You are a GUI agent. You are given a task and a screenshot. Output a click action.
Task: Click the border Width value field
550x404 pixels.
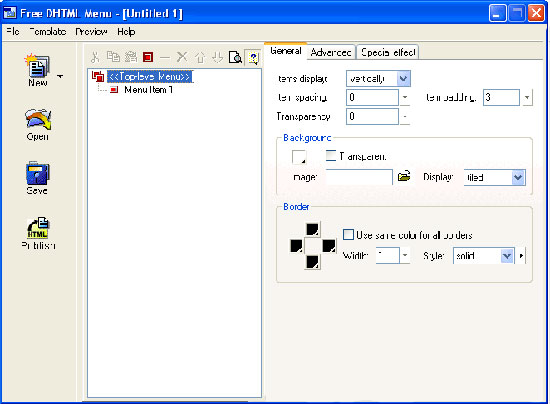point(387,255)
